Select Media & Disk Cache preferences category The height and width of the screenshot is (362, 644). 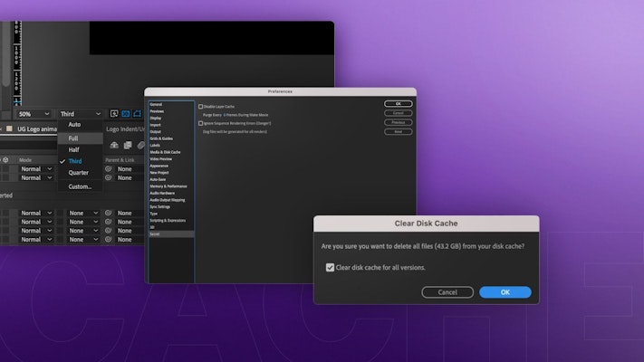click(x=165, y=152)
